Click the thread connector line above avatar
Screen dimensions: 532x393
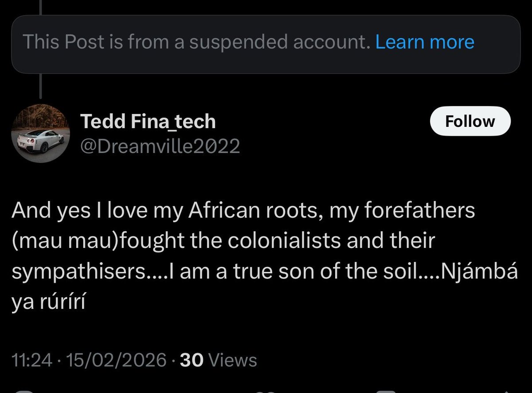pos(40,86)
